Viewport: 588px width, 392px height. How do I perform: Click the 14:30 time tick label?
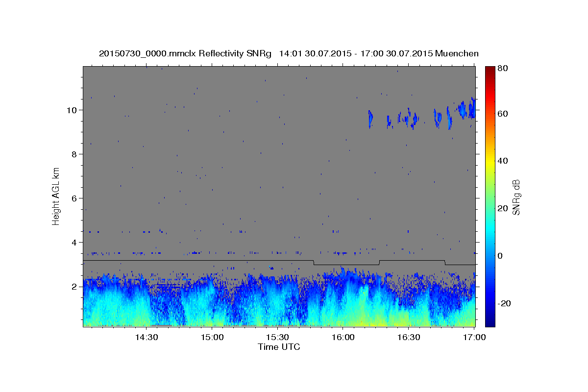point(146,337)
